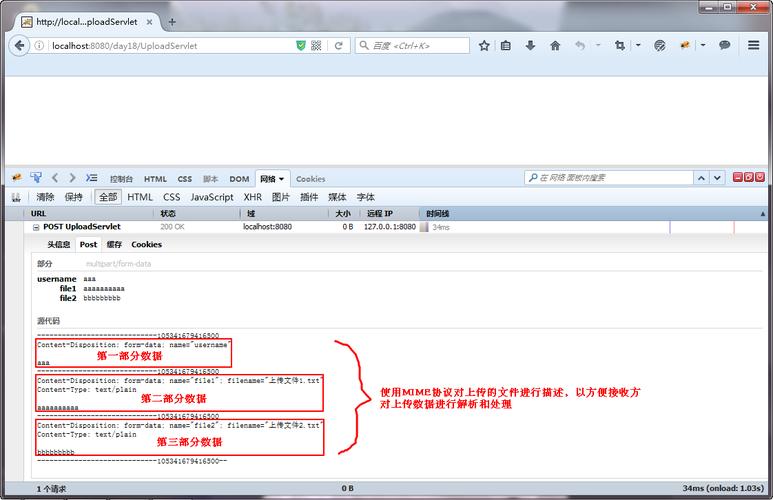The image size is (773, 500).
Task: Activate the element inspector icon
Action: [x=35, y=178]
